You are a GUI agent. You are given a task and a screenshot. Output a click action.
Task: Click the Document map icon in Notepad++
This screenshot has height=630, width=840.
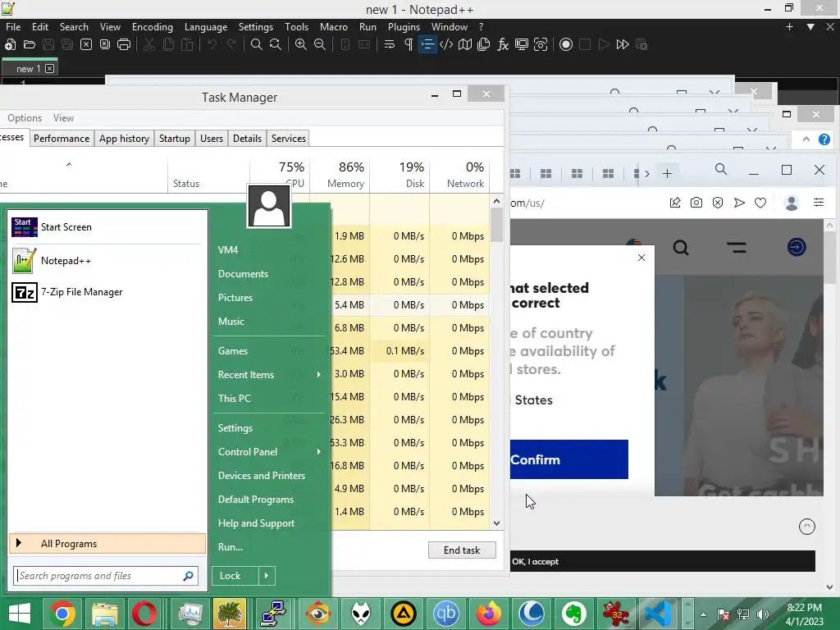465,44
